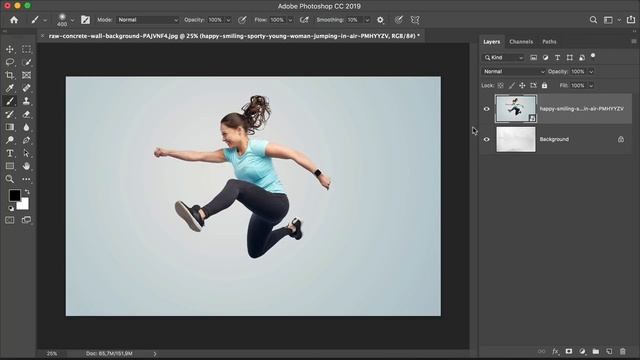Hide the happy-smiling woman layer

tap(487, 109)
